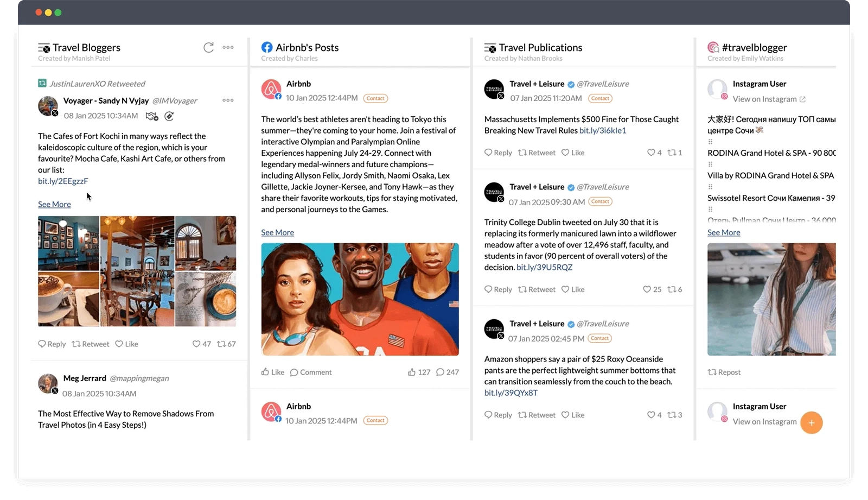Open @TravelLeisure handle on Trinity post
Viewport: 868px width, 500px height.
(x=603, y=187)
